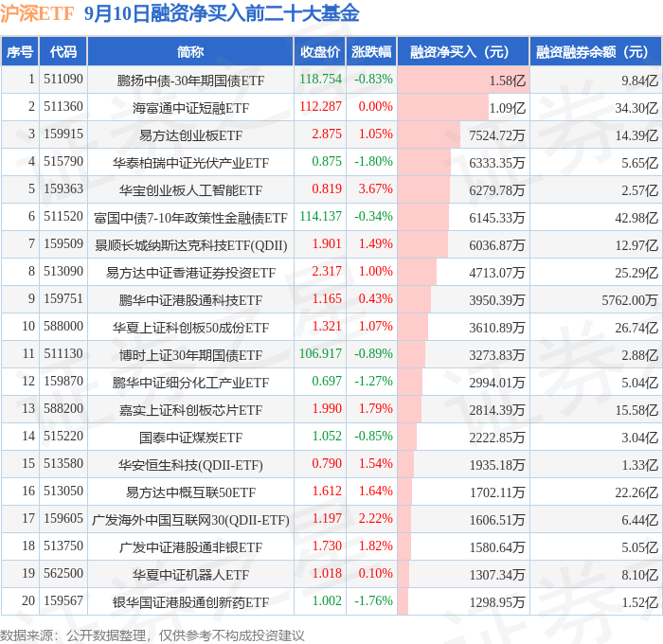The height and width of the screenshot is (644, 663).
Task: Click the 收盘价 column header
Action: 320,51
